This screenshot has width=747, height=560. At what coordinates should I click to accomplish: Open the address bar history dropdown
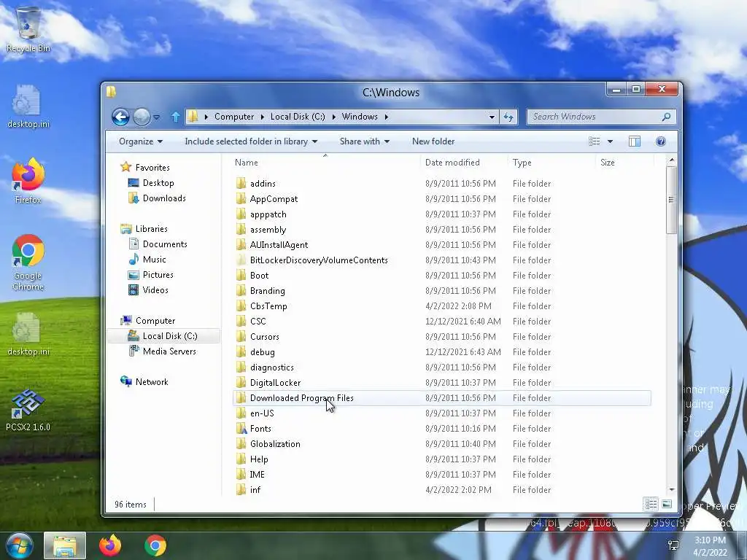point(492,117)
